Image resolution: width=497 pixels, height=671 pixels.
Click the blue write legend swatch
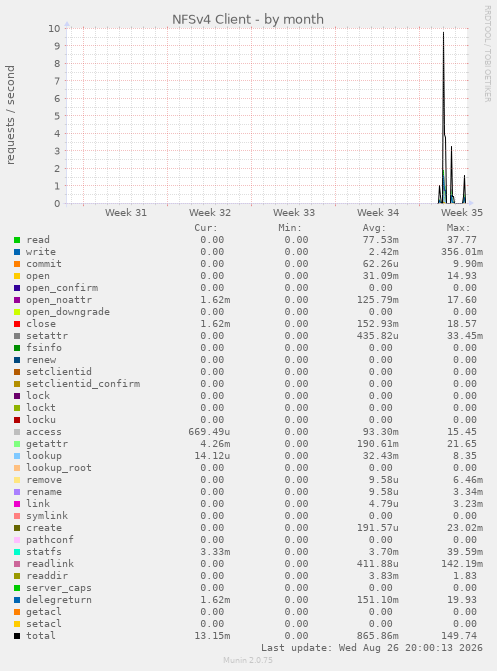point(17,252)
